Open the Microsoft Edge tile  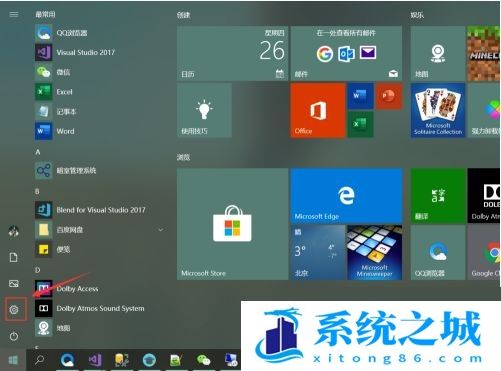click(346, 195)
